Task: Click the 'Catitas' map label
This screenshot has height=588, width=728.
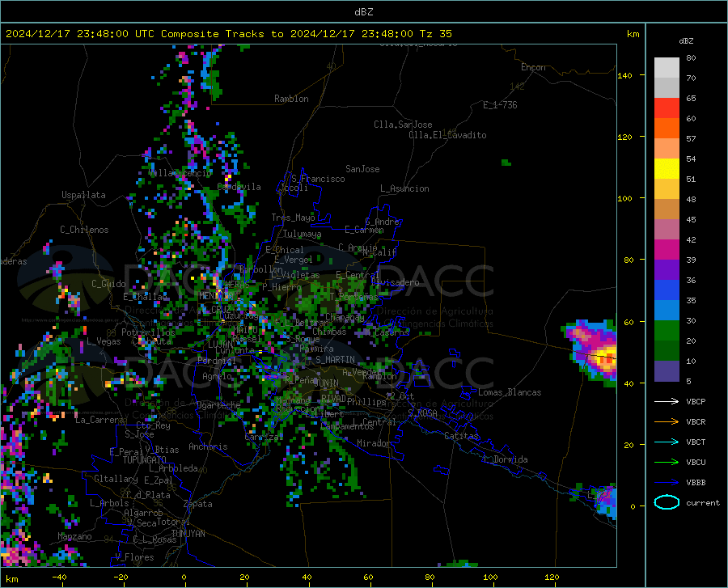Action: point(462,436)
